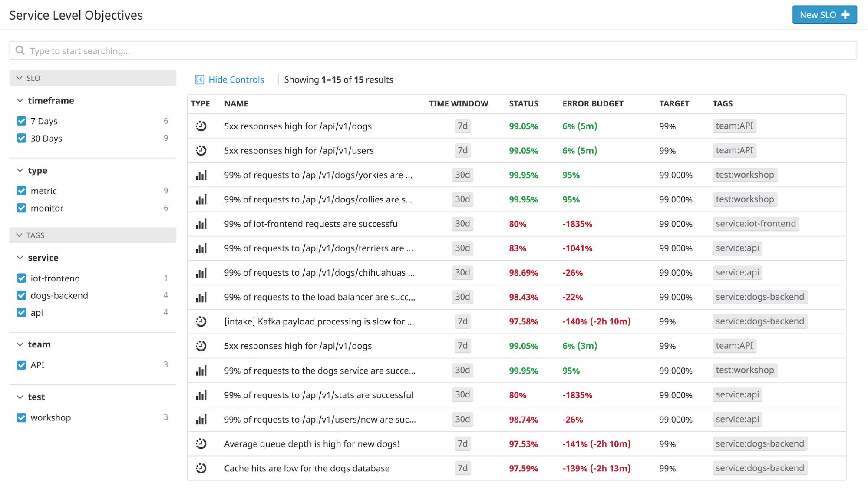Click the metric icon beside "99% of iot-frontend requests are successful"
Image resolution: width=868 pixels, height=493 pixels.
tap(201, 224)
